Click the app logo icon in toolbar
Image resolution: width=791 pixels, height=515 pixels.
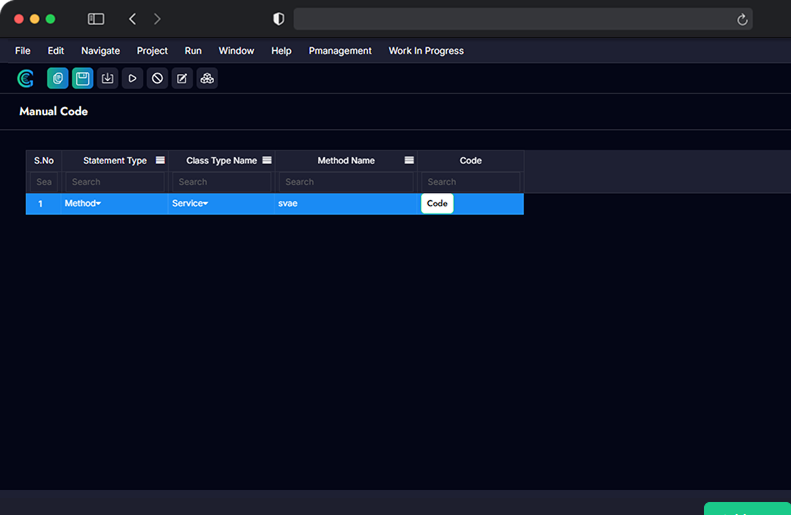click(x=25, y=78)
